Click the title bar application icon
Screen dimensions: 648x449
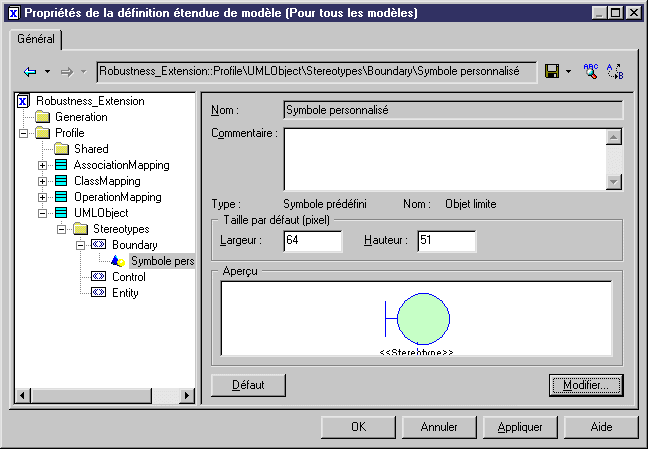[14, 13]
